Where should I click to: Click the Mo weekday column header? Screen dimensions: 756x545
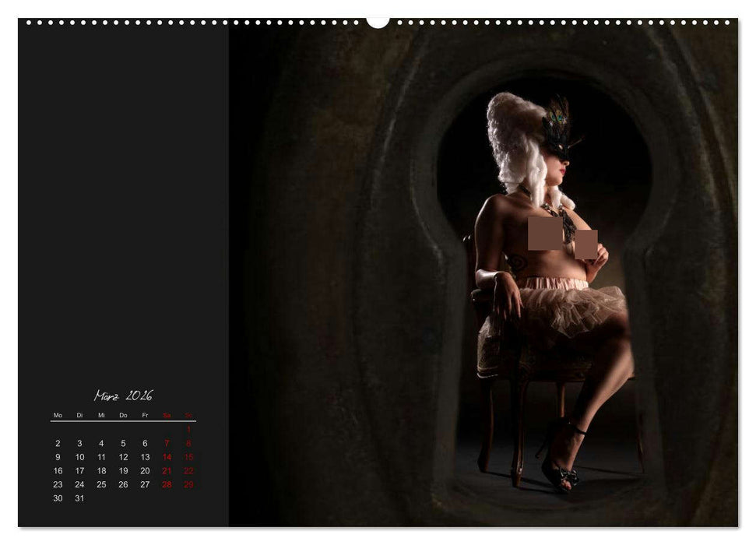coord(58,415)
